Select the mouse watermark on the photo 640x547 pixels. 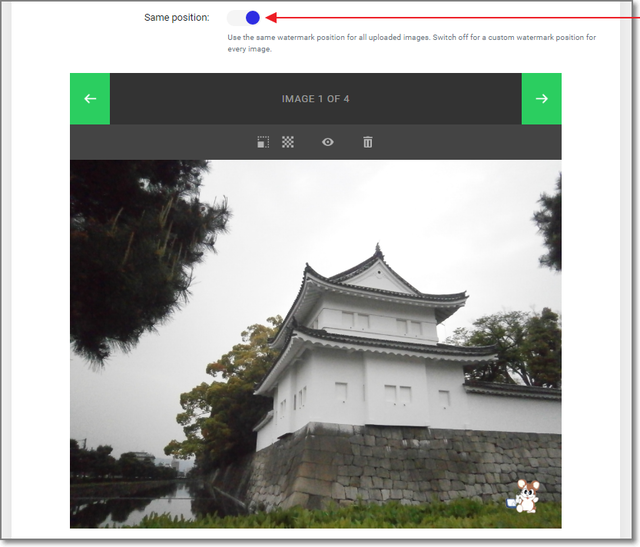tap(525, 496)
